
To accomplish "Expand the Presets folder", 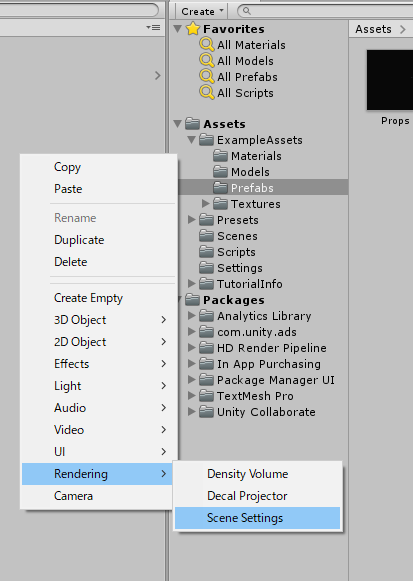I will 191,219.
